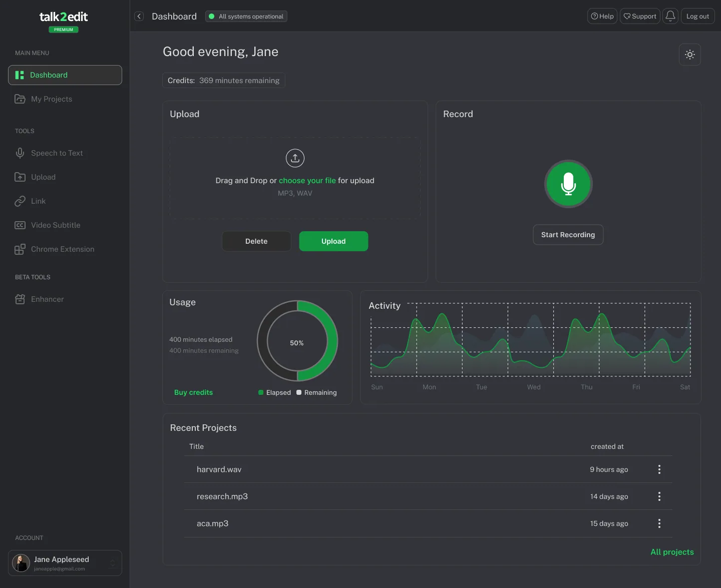Click 'choose your file' link

307,181
